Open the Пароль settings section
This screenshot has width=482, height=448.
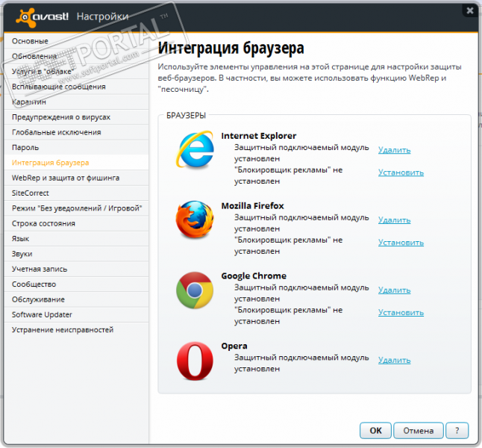[x=76, y=147]
